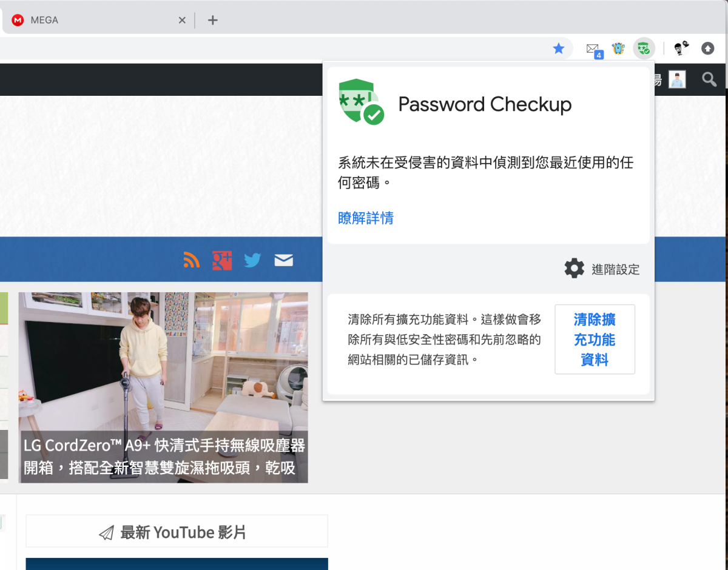This screenshot has width=728, height=570.
Task: Click the website search magnifier icon
Action: 709,79
